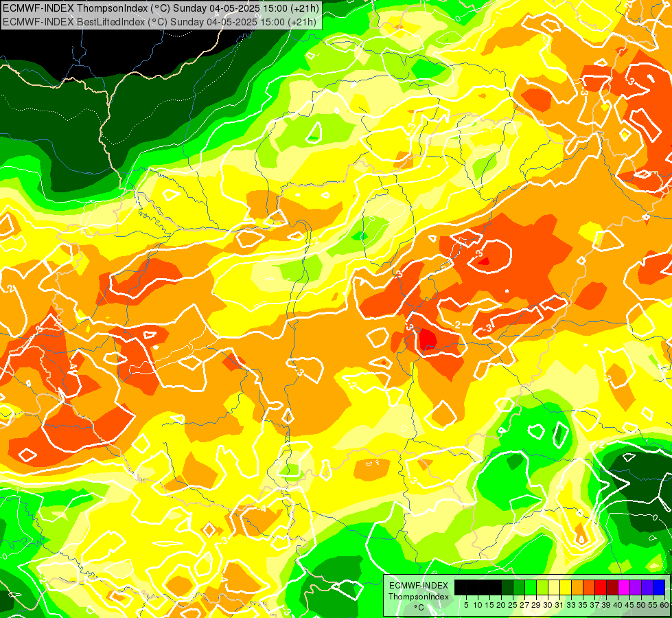Click the legend scale value 27
This screenshot has width=672, height=618.
tap(524, 605)
